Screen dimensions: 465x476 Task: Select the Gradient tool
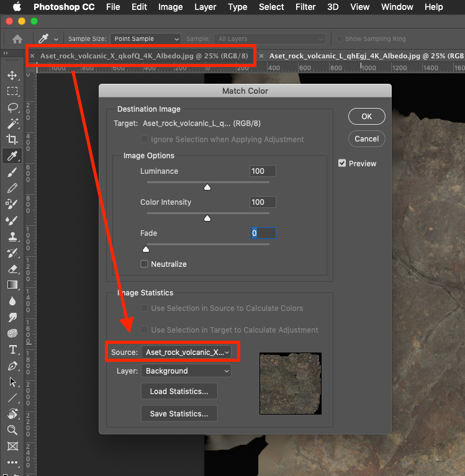[12, 285]
